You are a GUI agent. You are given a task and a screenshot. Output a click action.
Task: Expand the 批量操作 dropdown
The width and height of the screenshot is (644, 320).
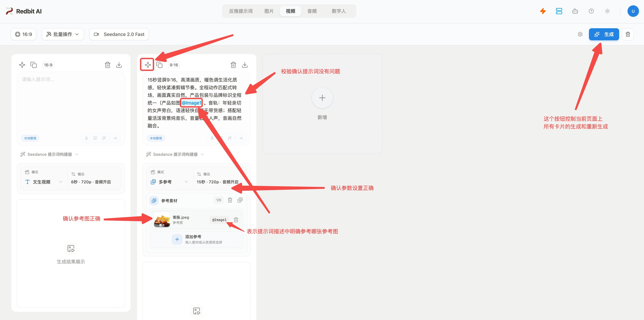click(62, 34)
